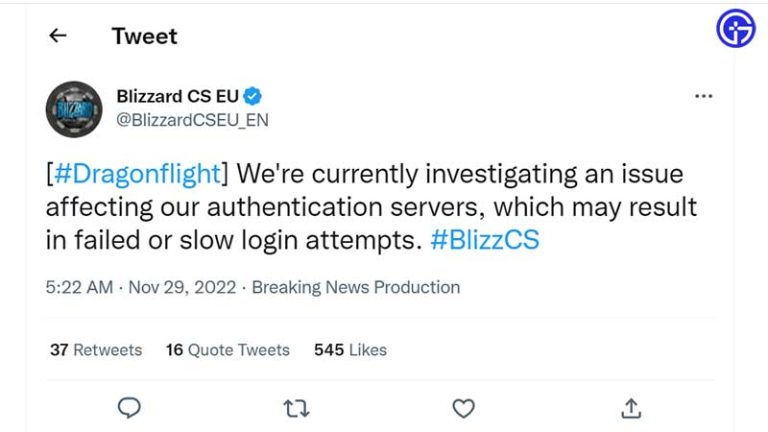Click the @BlizzardCSEU_EN handle
The height and width of the screenshot is (432, 768).
[x=192, y=120]
